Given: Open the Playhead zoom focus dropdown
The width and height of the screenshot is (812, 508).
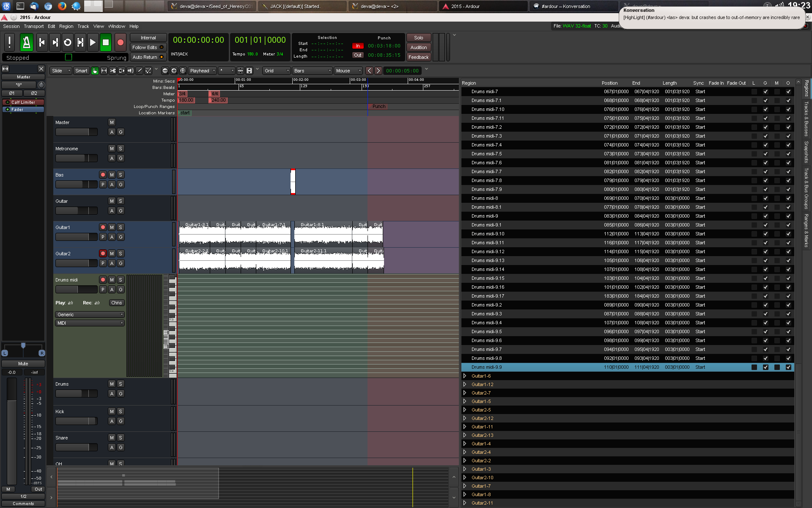Looking at the screenshot, I should pyautogui.click(x=202, y=71).
